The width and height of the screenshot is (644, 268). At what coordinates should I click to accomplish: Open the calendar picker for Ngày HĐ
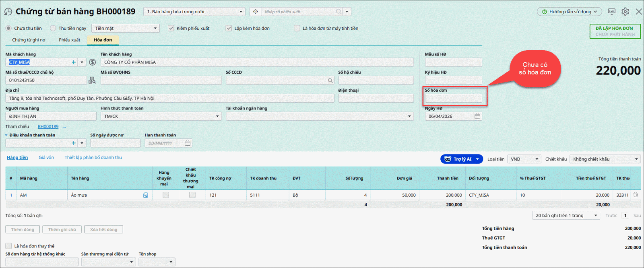(x=477, y=116)
